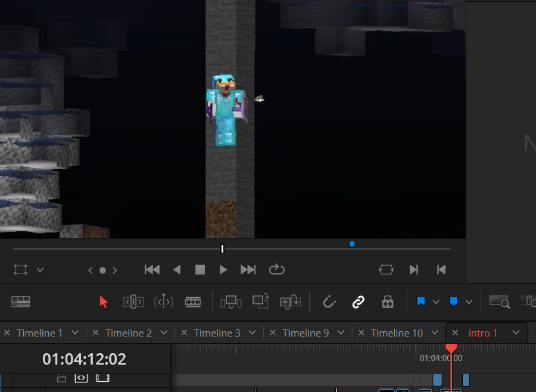Add a blue marker at the playhead
536x392 pixels.
(x=454, y=301)
